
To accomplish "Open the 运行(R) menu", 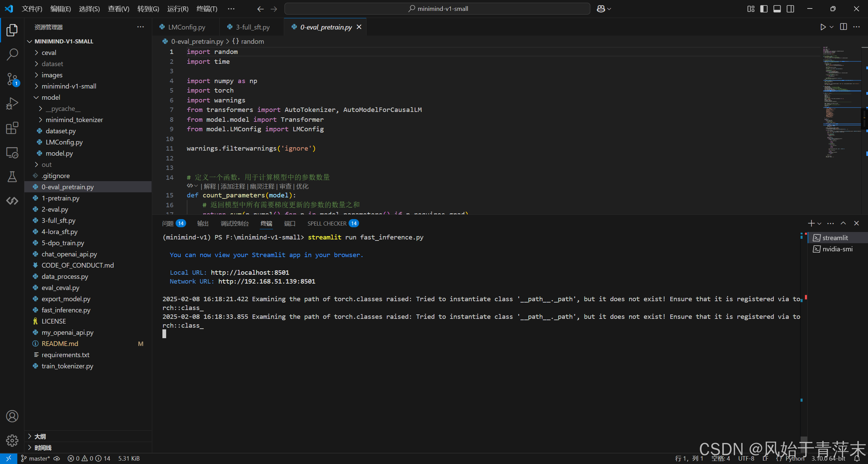I will [178, 9].
